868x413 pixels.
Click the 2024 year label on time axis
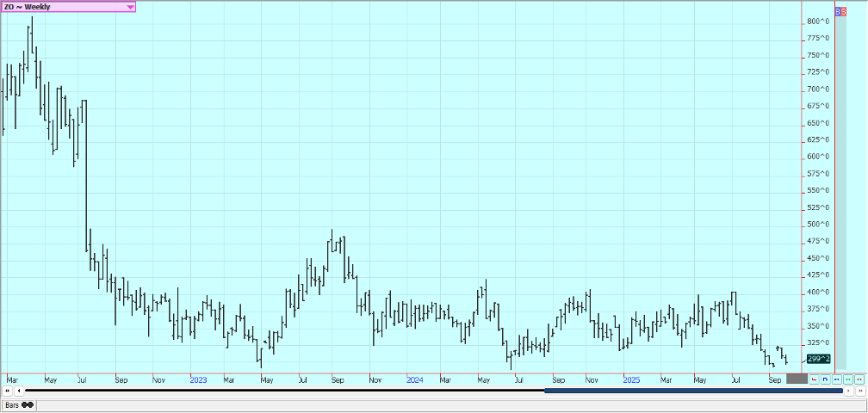[x=414, y=379]
